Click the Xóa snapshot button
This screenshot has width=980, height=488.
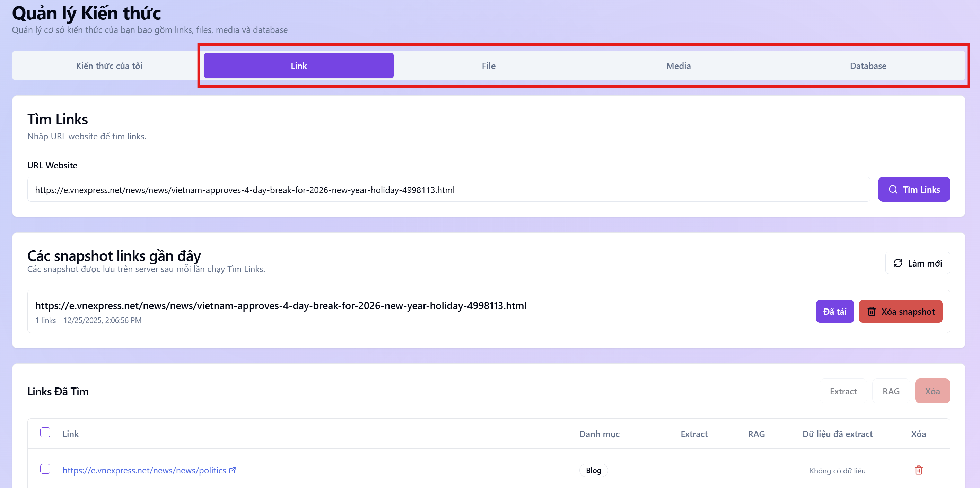pyautogui.click(x=901, y=312)
